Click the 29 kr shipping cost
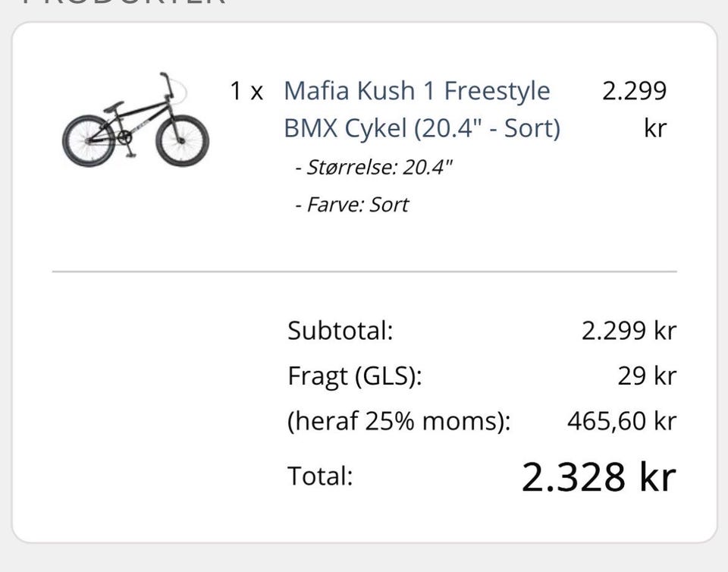The image size is (728, 572). [646, 376]
